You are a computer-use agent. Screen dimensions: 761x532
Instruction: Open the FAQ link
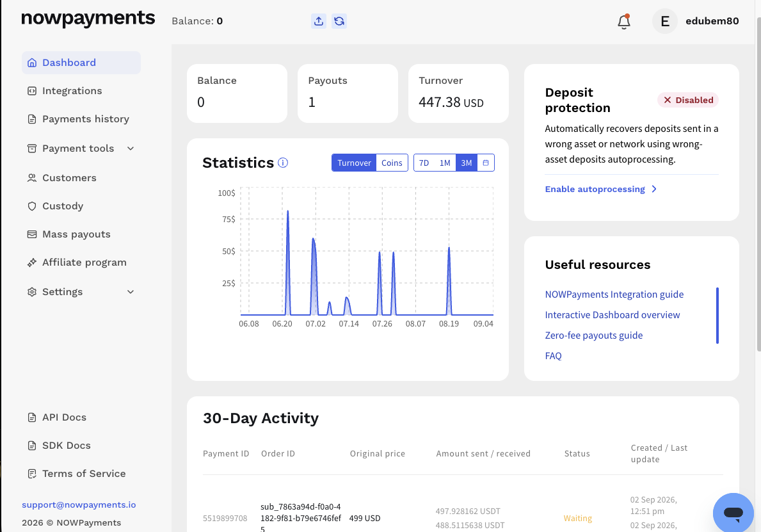553,356
